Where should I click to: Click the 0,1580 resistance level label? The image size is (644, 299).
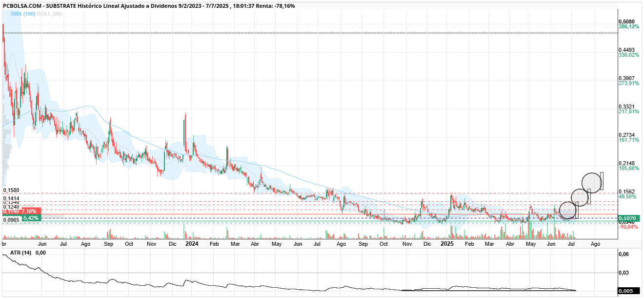coord(11,191)
